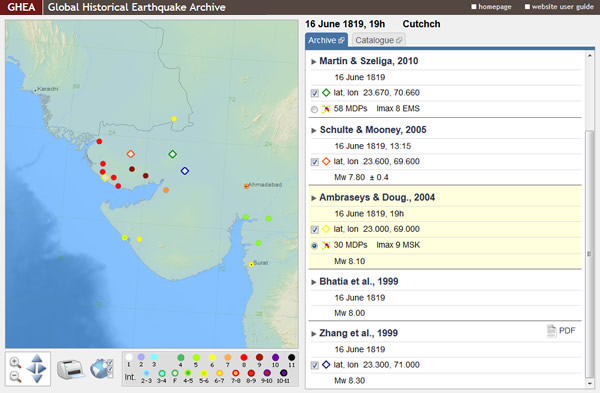Zoom in on the map

coord(15,362)
